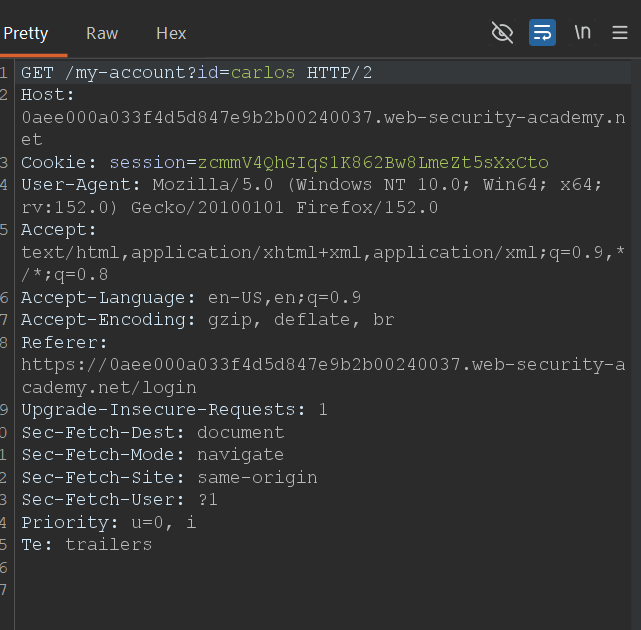This screenshot has width=641, height=630.
Task: Click the Accept: header name
Action: tap(59, 230)
